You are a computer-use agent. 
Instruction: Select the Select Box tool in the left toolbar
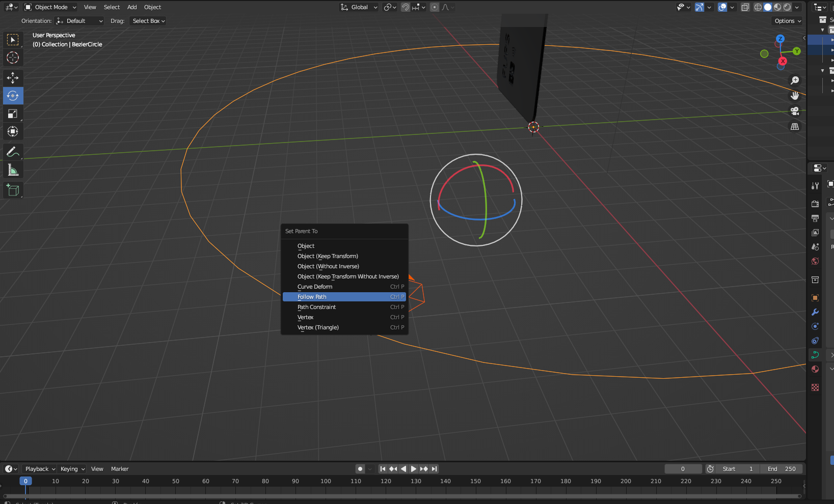13,40
